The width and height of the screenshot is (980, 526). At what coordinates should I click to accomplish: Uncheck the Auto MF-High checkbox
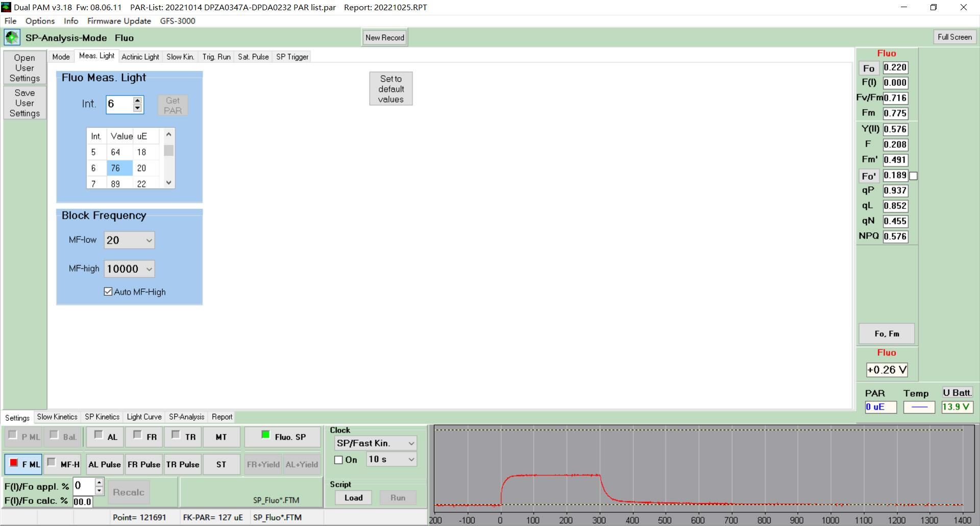tap(108, 292)
